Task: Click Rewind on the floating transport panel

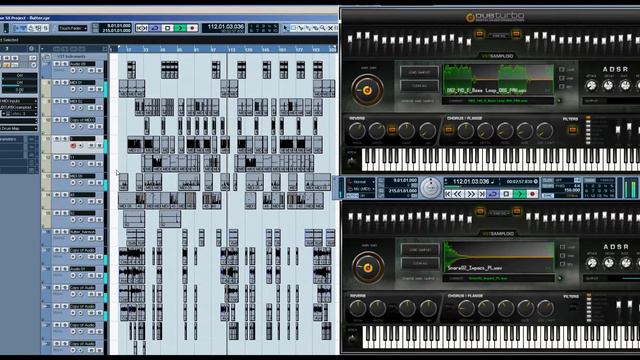Action: pos(459,194)
